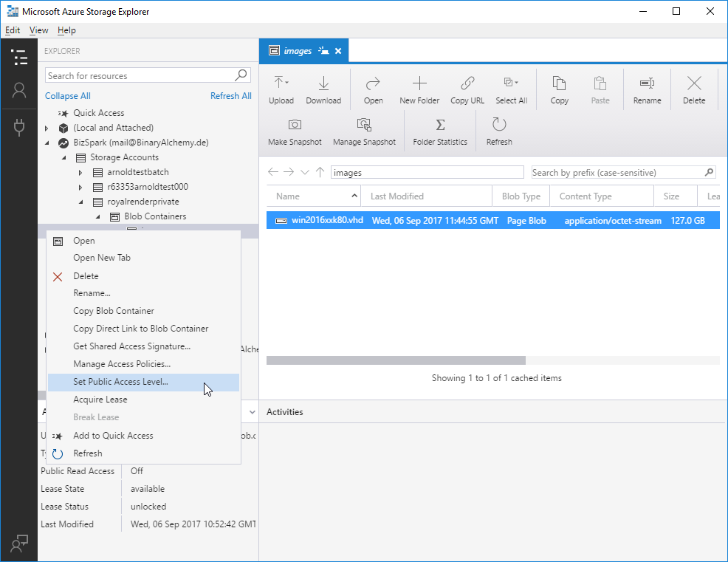Image resolution: width=728 pixels, height=562 pixels.
Task: Click the images path field
Action: click(427, 172)
